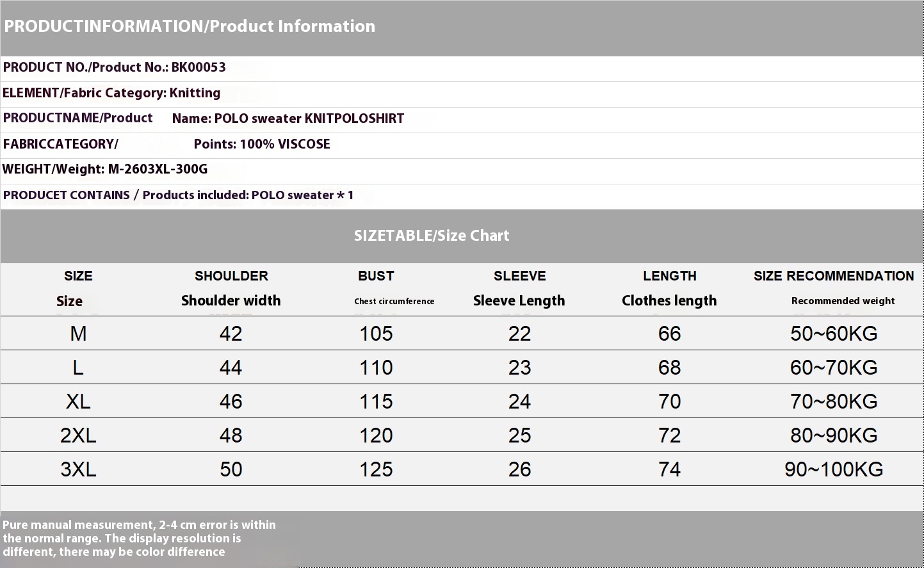This screenshot has width=924, height=568.
Task: Click the manual measurement disclaimer note
Action: click(139, 539)
